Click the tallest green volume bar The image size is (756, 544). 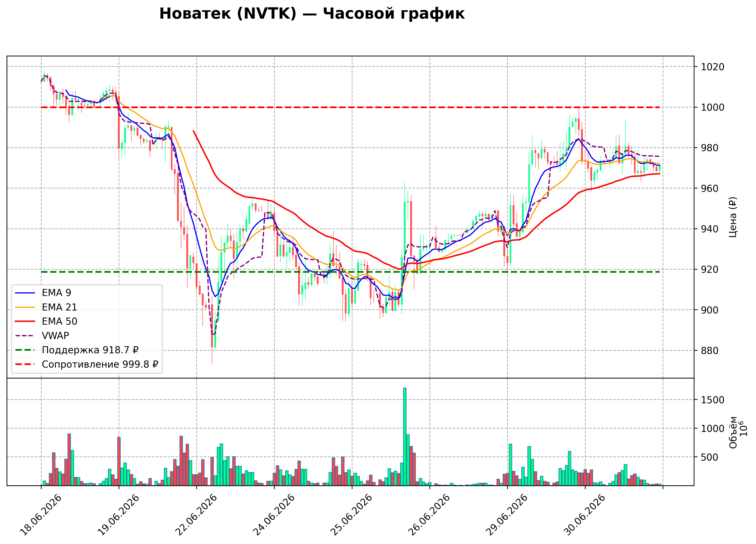405,437
